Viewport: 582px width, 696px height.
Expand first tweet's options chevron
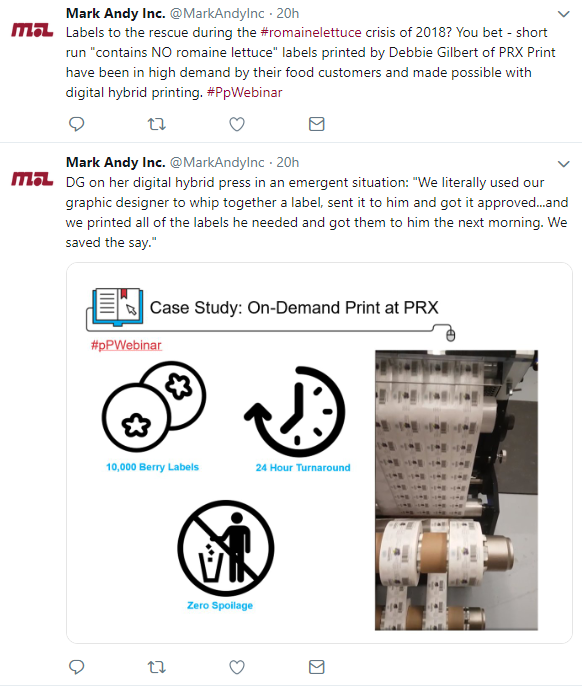563,14
